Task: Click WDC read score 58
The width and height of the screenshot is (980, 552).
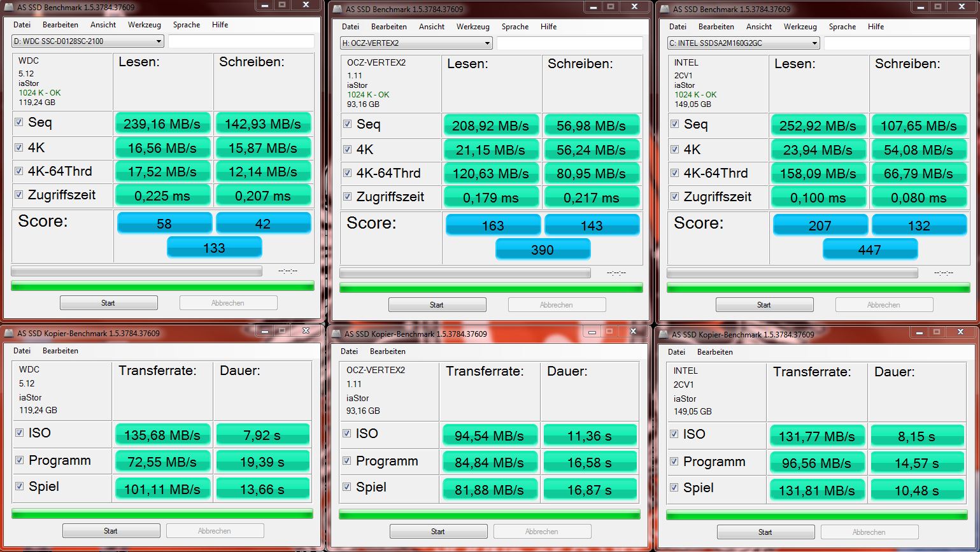Action: [164, 223]
